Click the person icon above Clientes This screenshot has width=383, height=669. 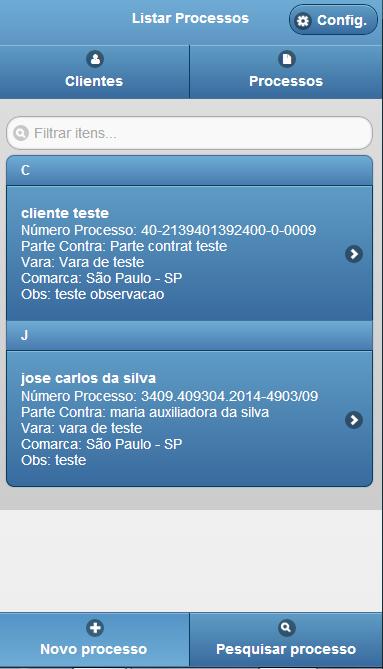coord(95,59)
